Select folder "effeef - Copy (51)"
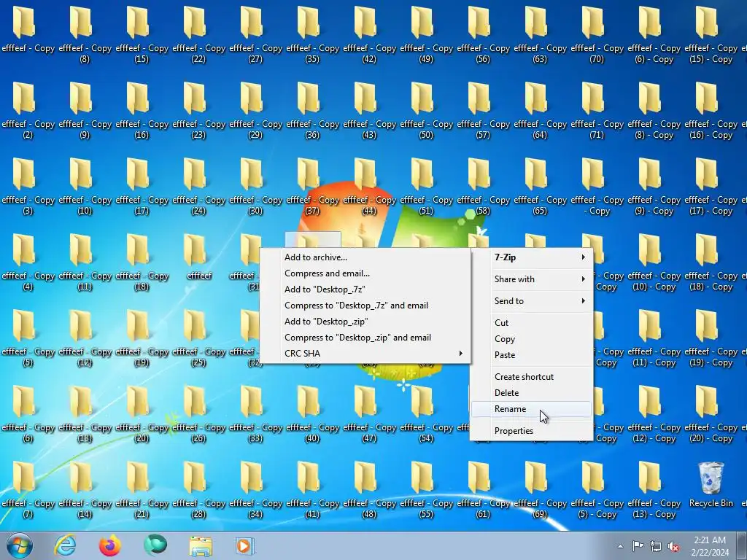The height and width of the screenshot is (560, 747). (x=426, y=186)
